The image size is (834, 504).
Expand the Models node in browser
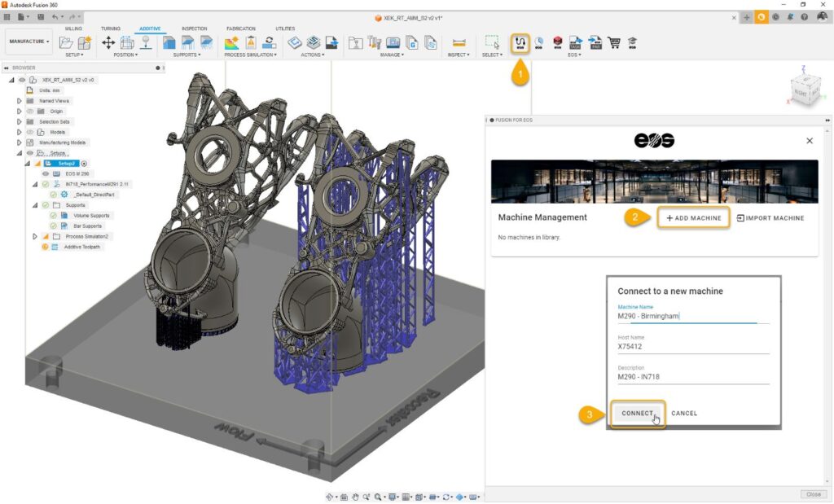pos(19,131)
